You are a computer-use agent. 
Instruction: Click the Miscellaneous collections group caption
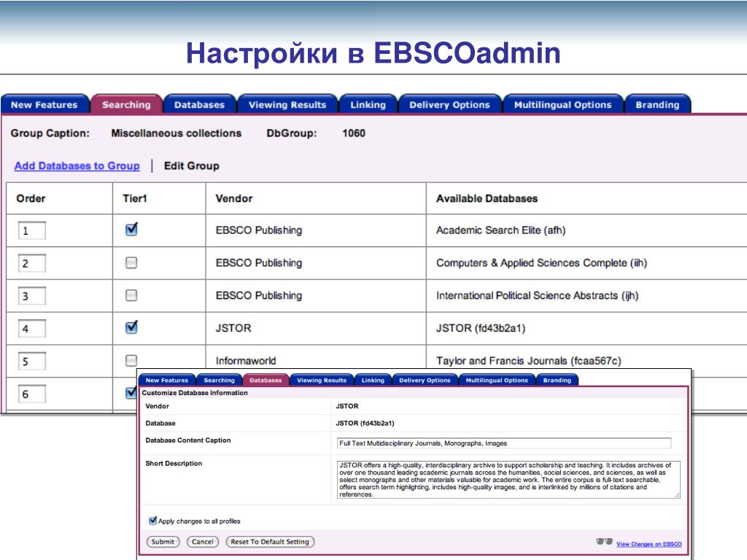pyautogui.click(x=177, y=133)
